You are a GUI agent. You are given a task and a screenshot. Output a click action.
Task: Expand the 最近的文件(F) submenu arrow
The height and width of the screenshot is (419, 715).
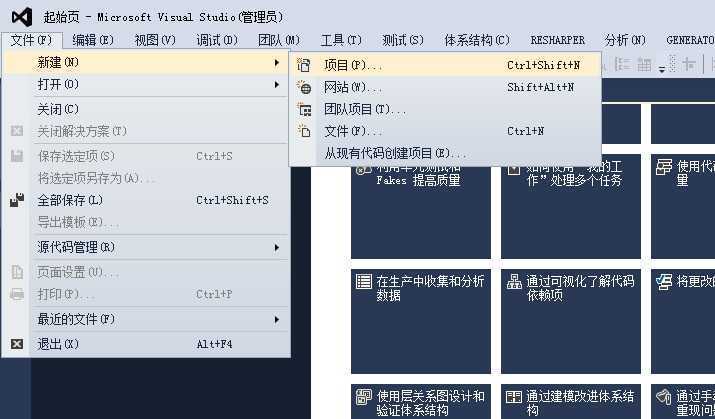(x=276, y=320)
